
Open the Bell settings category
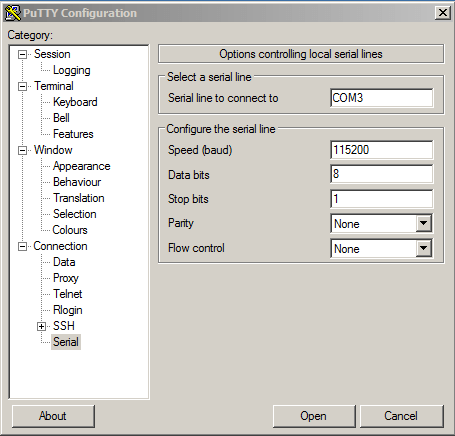pyautogui.click(x=61, y=118)
